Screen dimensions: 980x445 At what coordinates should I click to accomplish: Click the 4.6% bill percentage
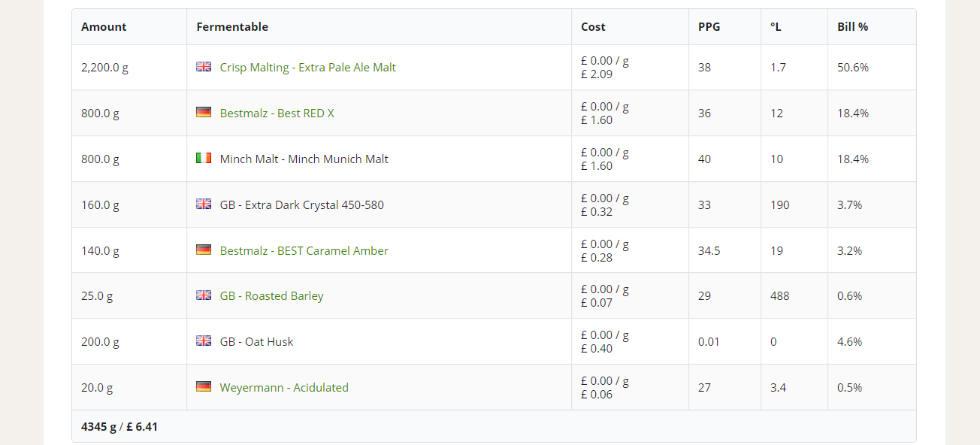850,341
